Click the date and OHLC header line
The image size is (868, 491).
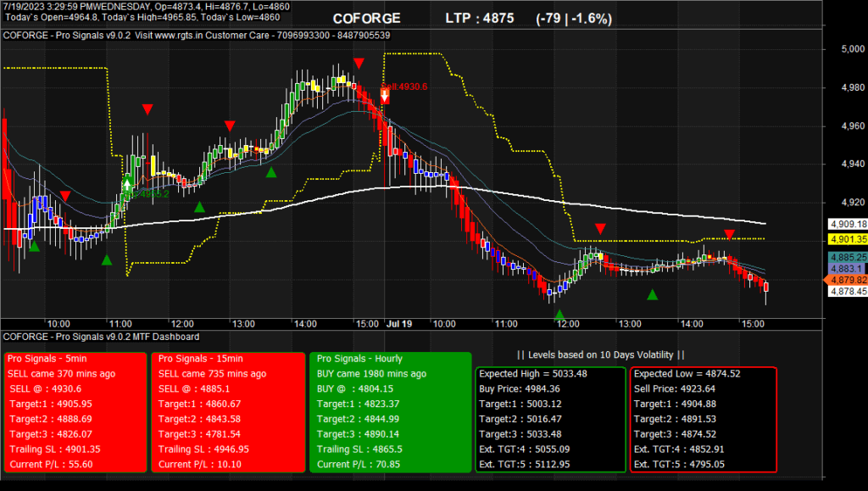point(147,7)
